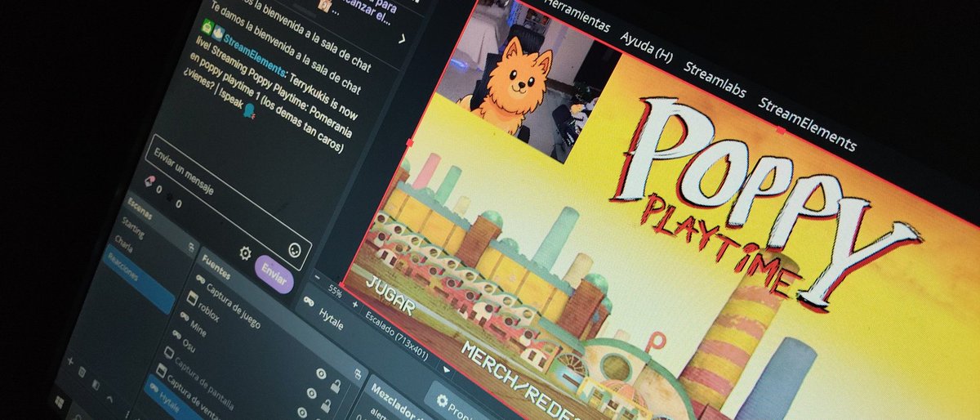Select the roblox source name
Screen dimensions: 980x420
(x=210, y=313)
